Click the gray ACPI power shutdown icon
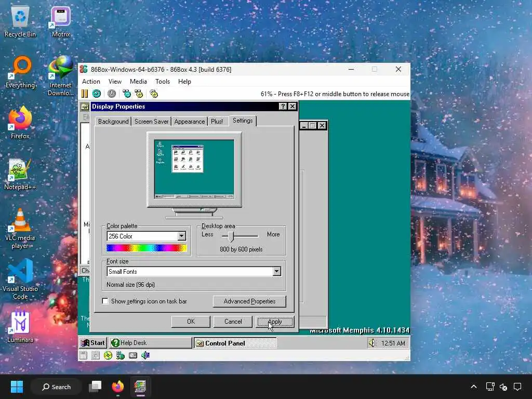 (112, 94)
